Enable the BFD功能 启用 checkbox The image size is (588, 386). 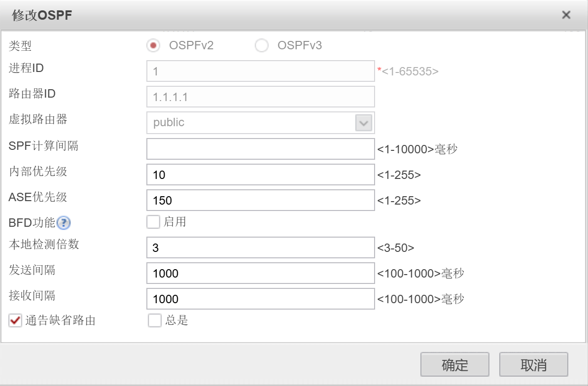tap(154, 222)
